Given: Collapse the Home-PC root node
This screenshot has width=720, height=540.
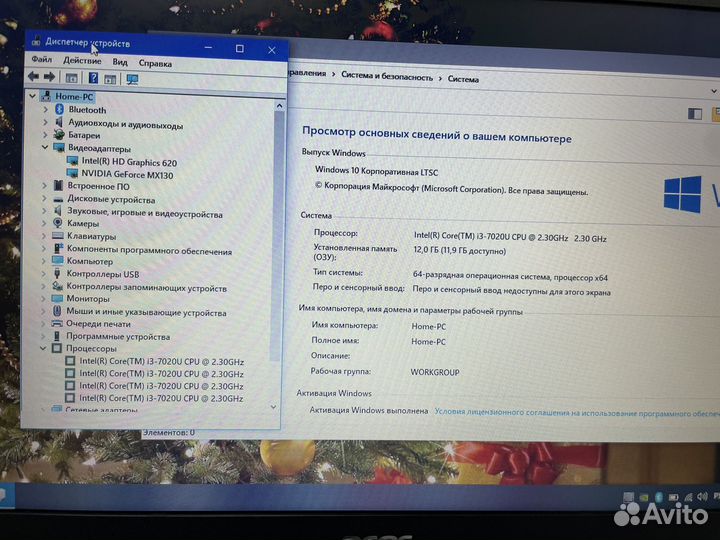Looking at the screenshot, I should 32,96.
